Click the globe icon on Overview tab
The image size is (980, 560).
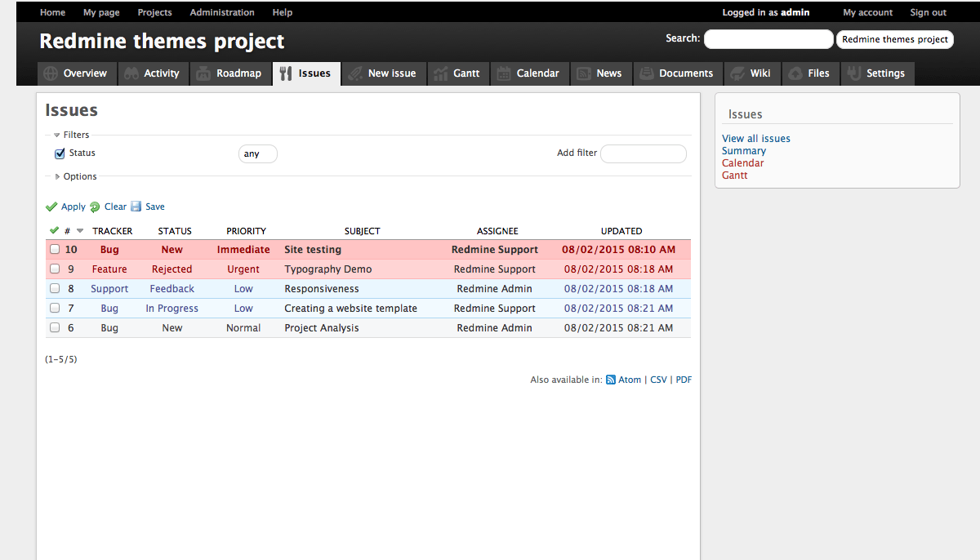click(x=51, y=73)
